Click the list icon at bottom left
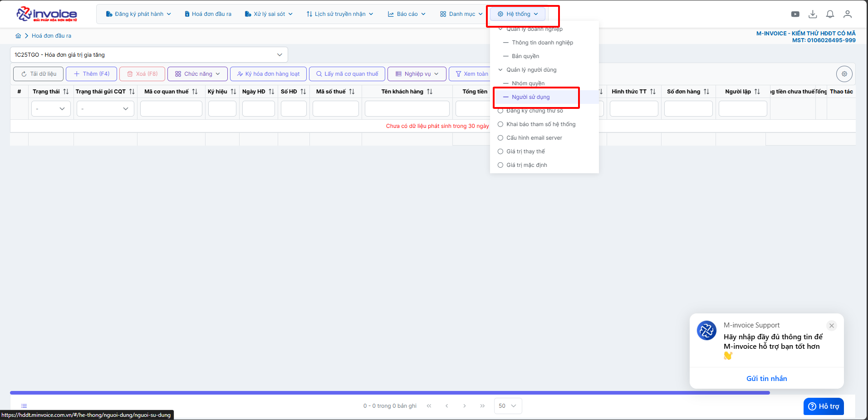The width and height of the screenshot is (868, 420). [24, 406]
